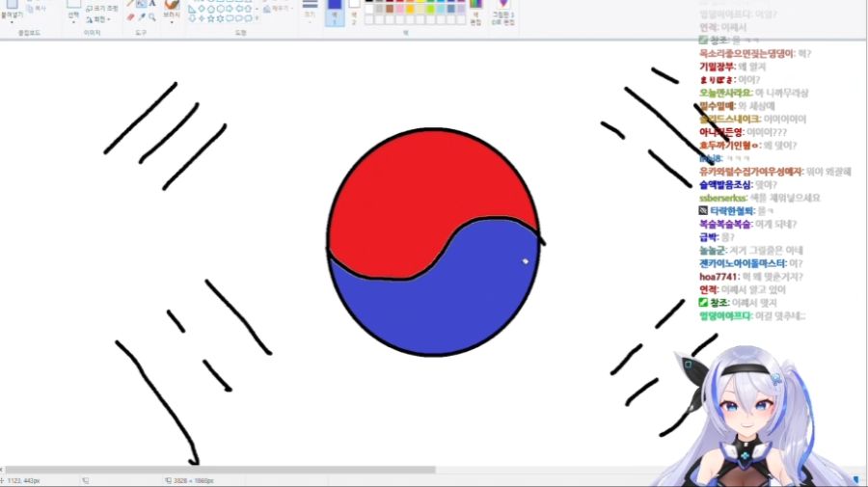Screen dimensions: 868x487
Task: Select the pentagon shape
Action: point(211,9)
